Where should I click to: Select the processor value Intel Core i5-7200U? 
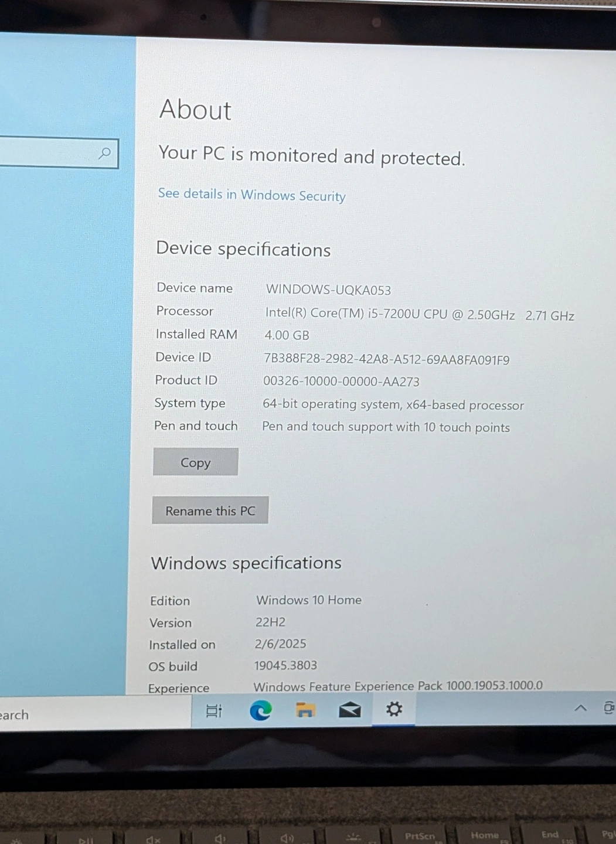[420, 314]
